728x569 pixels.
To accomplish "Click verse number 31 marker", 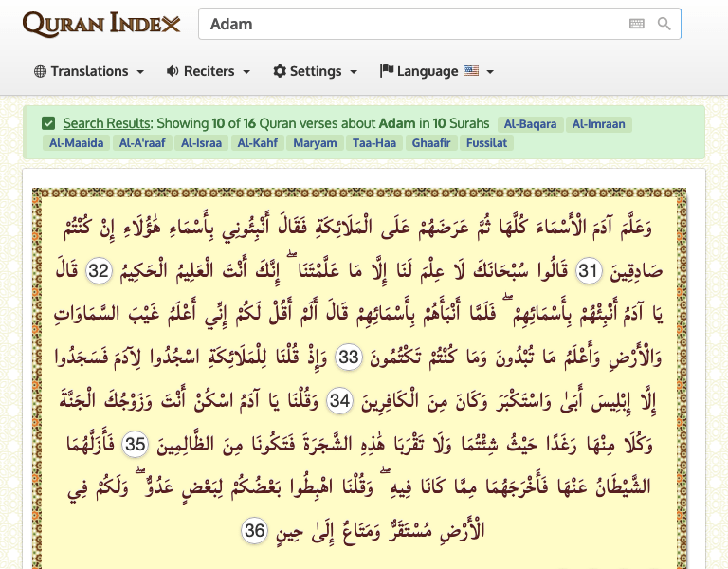I will [x=589, y=271].
